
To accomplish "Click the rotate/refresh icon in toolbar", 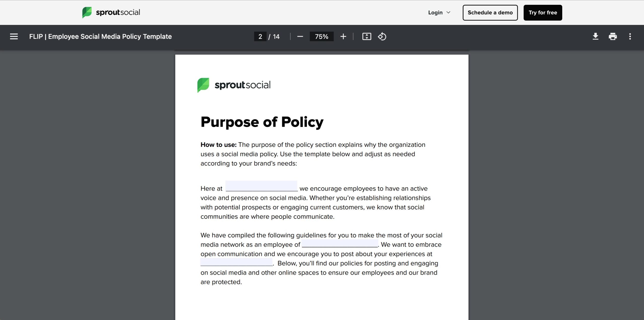I will point(382,36).
